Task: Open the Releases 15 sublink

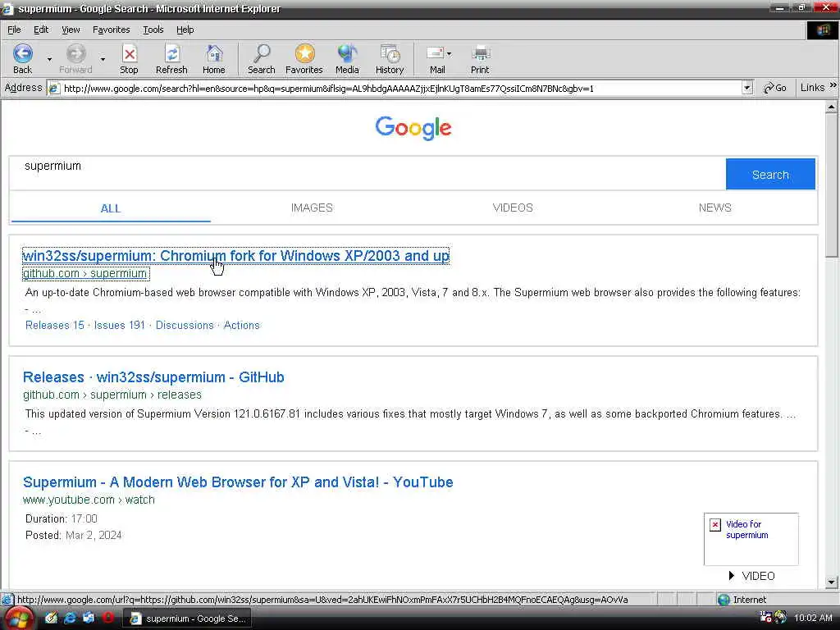Action: pyautogui.click(x=55, y=325)
